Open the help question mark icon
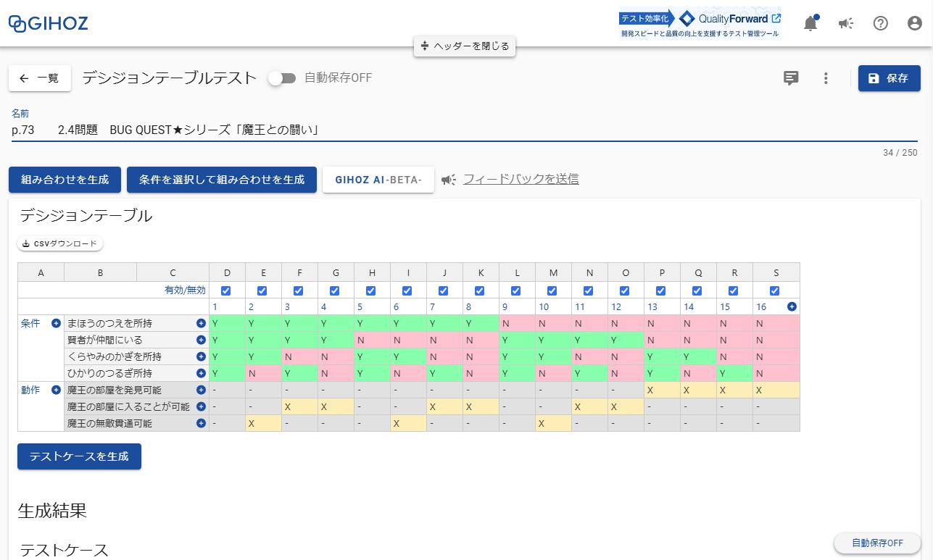 click(880, 22)
